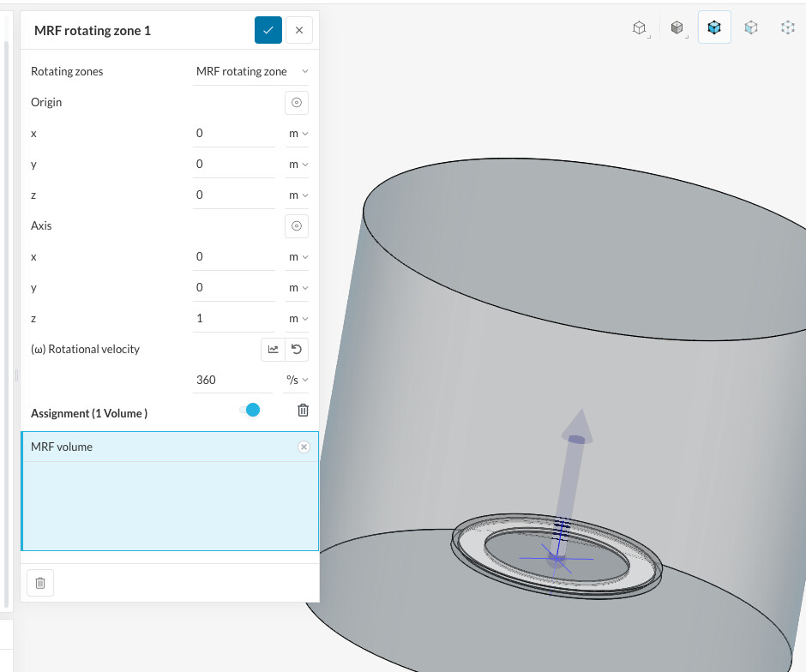This screenshot has width=806, height=672.
Task: Open the Origin x unit dropdown
Action: 298,134
